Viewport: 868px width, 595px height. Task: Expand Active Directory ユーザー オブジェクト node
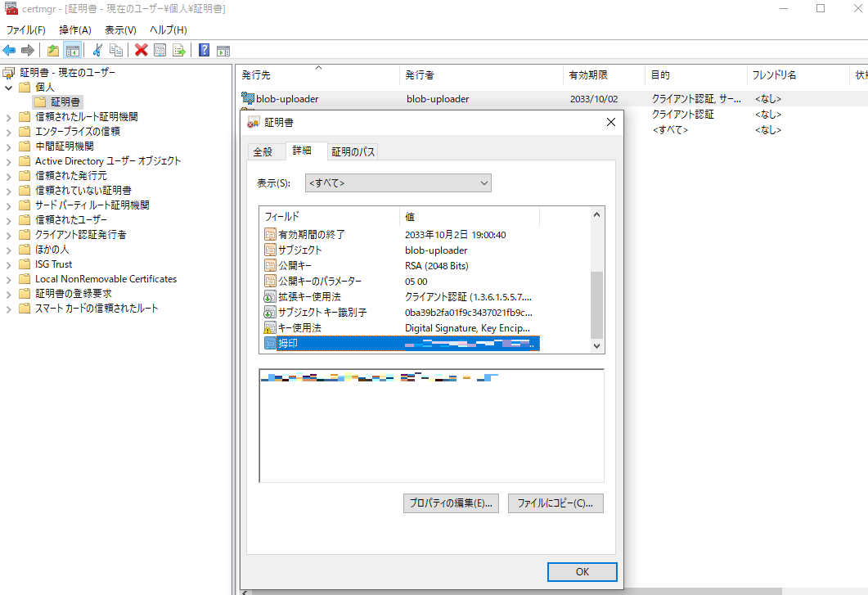click(8, 162)
